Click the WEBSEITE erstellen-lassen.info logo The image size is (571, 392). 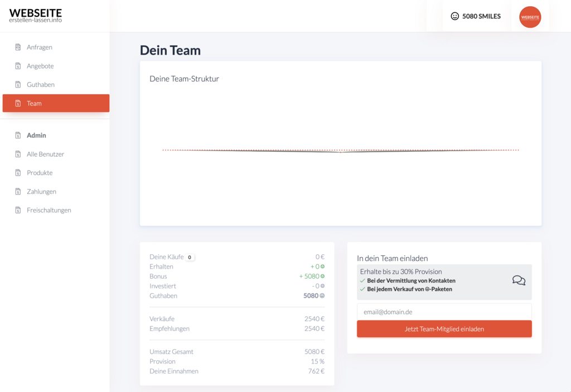[36, 16]
